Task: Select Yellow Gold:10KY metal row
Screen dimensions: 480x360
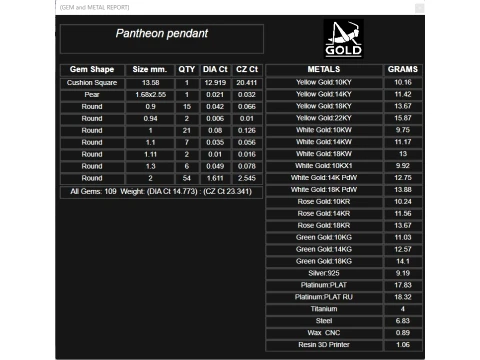Action: 344,83
